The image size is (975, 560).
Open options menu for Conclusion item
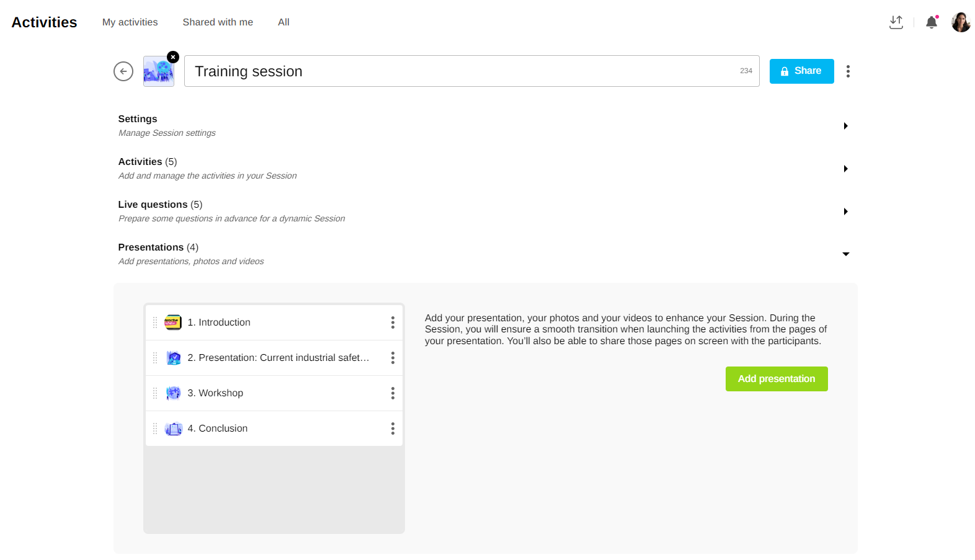pos(393,429)
